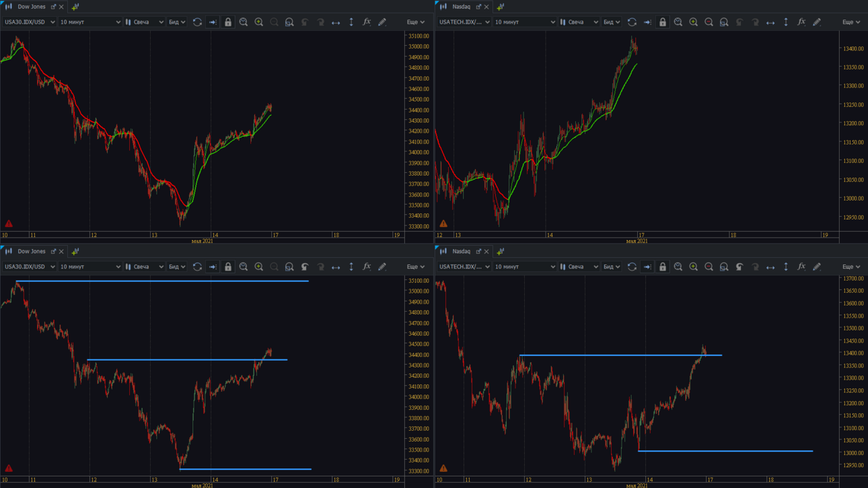Expand Еще menu in top-left Dow Jones chart
The width and height of the screenshot is (868, 488).
click(x=416, y=22)
